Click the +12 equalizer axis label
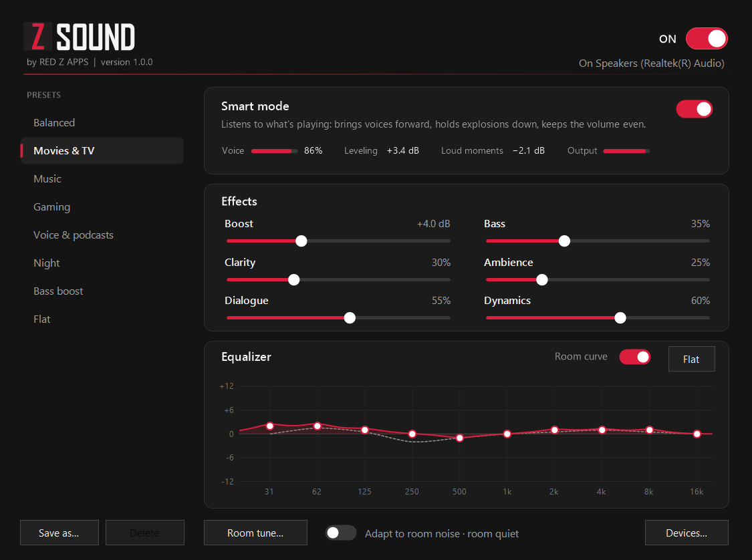752x560 pixels. click(x=227, y=386)
